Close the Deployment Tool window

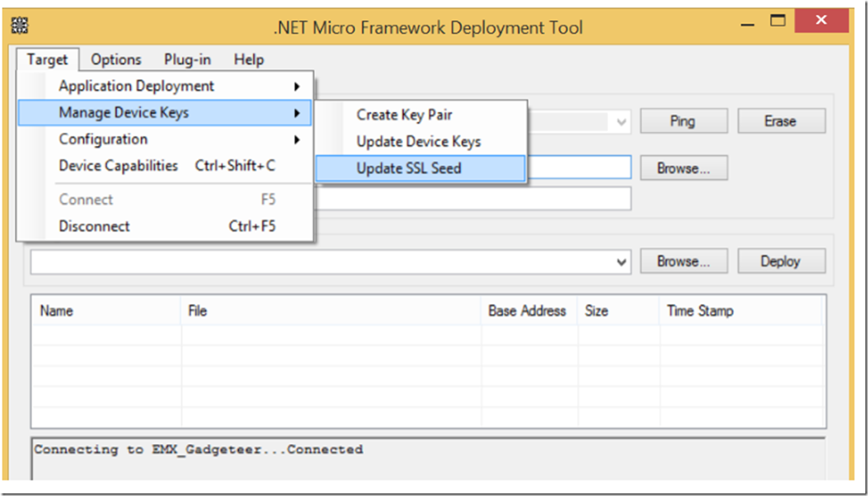click(x=821, y=21)
